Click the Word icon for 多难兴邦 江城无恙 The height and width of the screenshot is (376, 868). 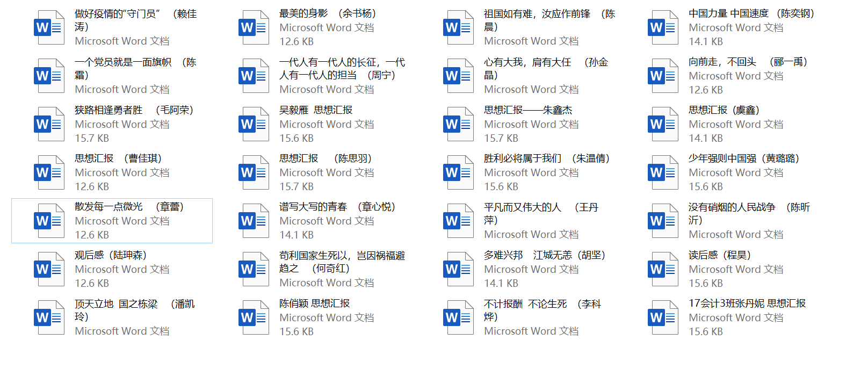pos(458,269)
